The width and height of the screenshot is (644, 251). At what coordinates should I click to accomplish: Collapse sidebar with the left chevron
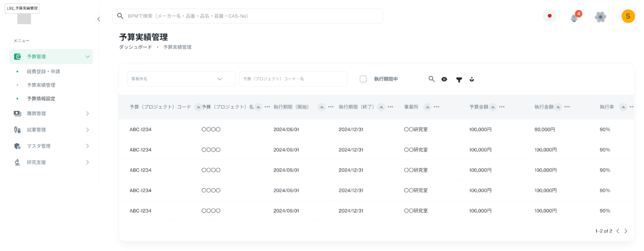coord(98,19)
